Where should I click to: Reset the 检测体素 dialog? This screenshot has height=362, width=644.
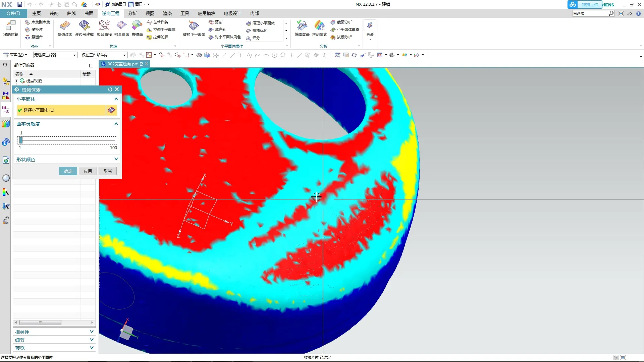click(110, 89)
